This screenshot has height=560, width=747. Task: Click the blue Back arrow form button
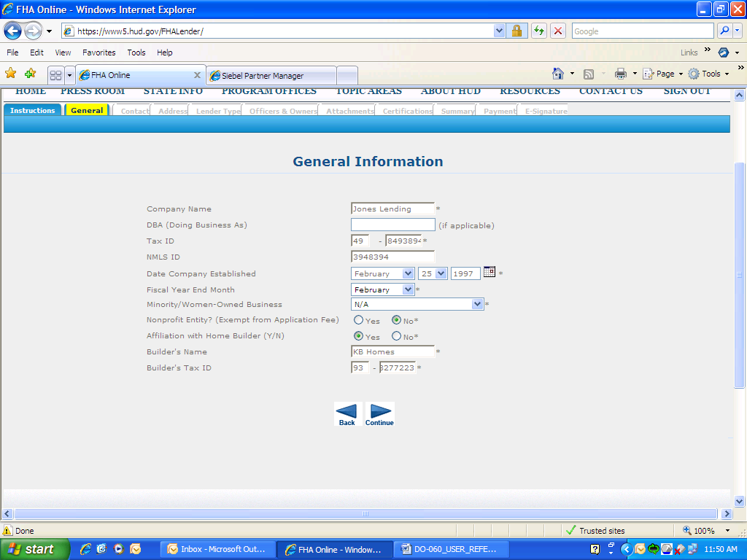[347, 414]
